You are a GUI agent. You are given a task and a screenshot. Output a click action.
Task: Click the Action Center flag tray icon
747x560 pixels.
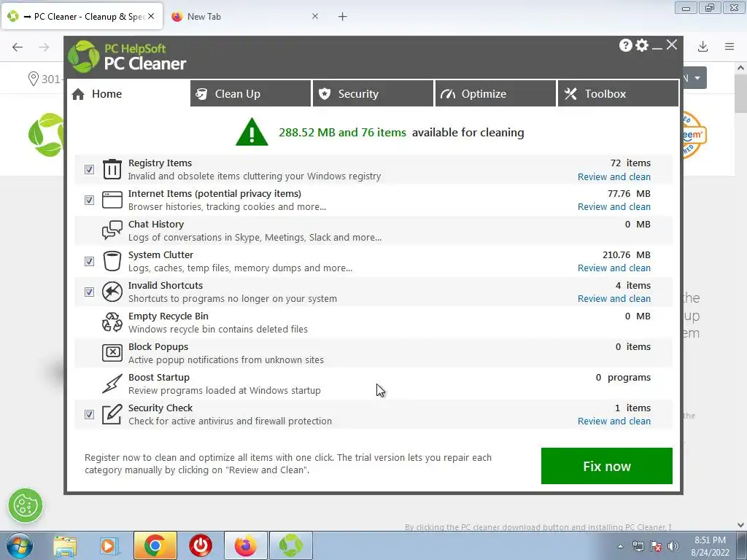click(656, 546)
